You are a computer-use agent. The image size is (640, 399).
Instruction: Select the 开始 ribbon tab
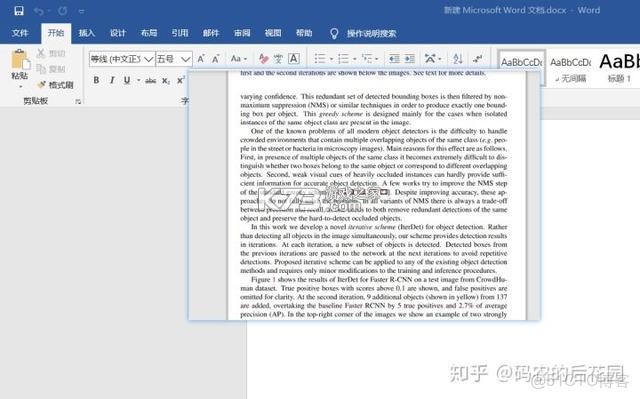coord(56,33)
